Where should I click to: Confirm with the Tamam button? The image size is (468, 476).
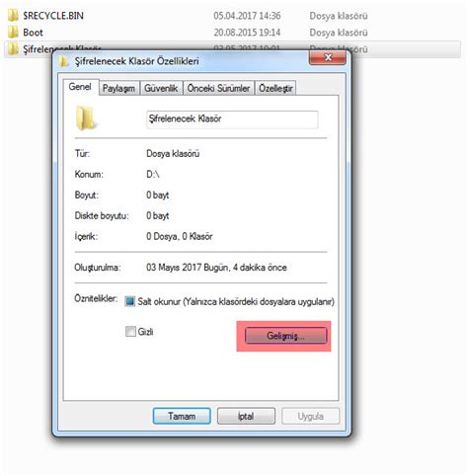pos(182,416)
